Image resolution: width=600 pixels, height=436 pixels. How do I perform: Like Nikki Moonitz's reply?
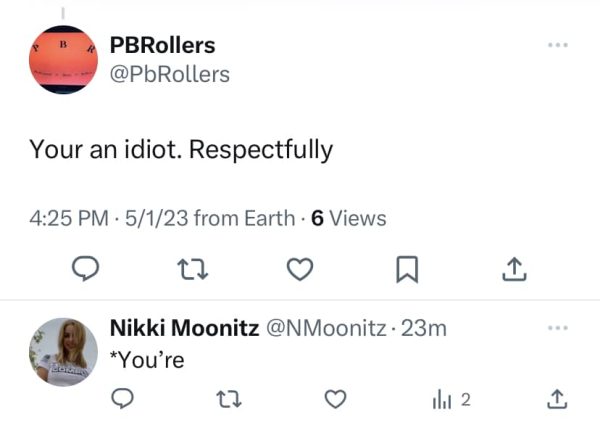coord(337,399)
